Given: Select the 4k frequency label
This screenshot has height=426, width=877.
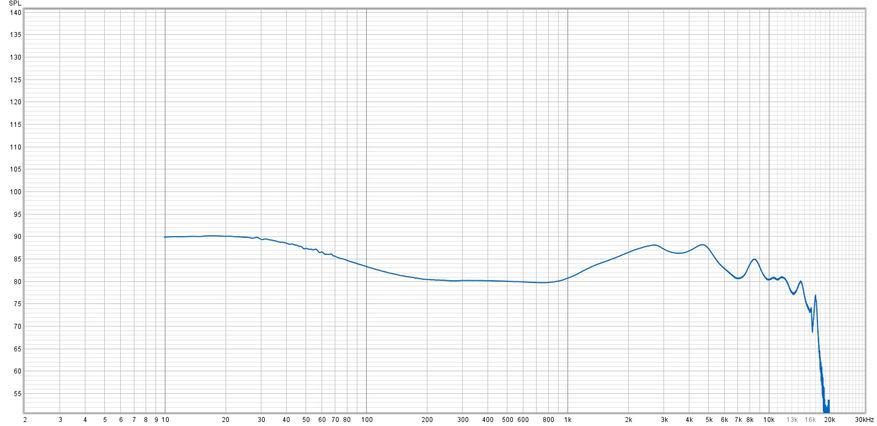Looking at the screenshot, I should point(689,419).
